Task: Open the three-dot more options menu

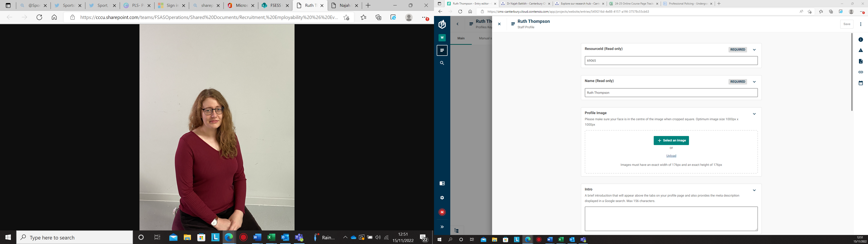Action: coord(861,24)
